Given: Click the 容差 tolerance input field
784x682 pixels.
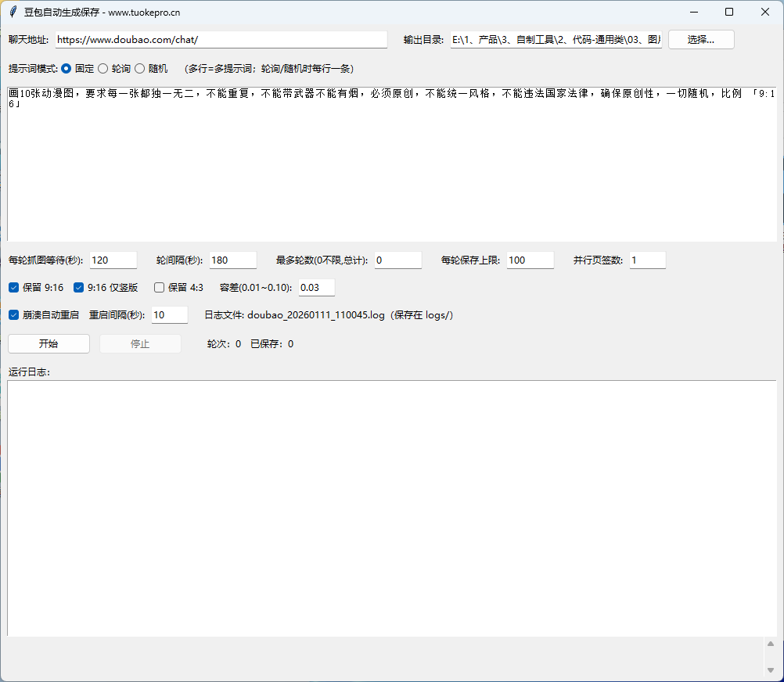Looking at the screenshot, I should [x=316, y=288].
